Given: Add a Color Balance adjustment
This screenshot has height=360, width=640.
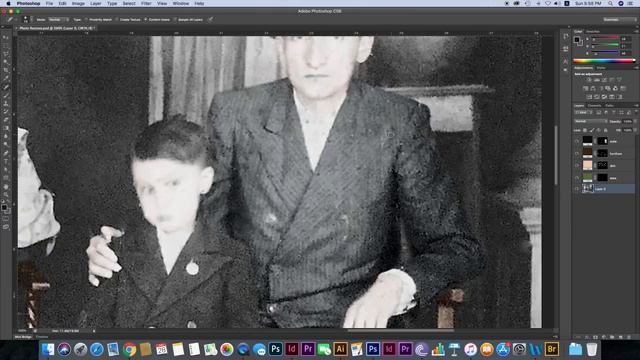Looking at the screenshot, I should click(593, 88).
